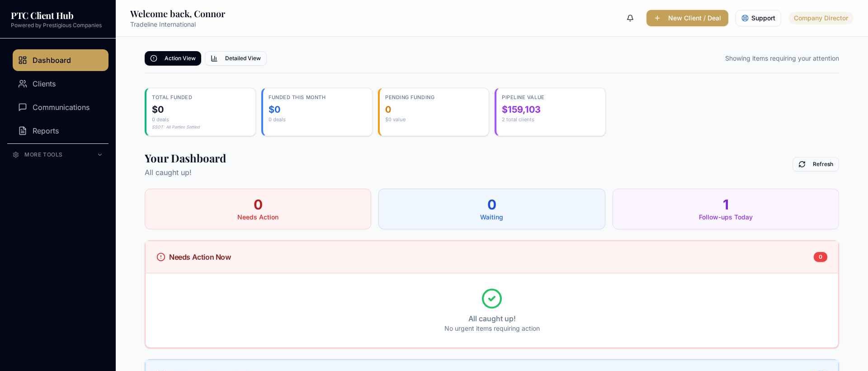
Task: Click the Communications chat bubble icon
Action: 23,107
